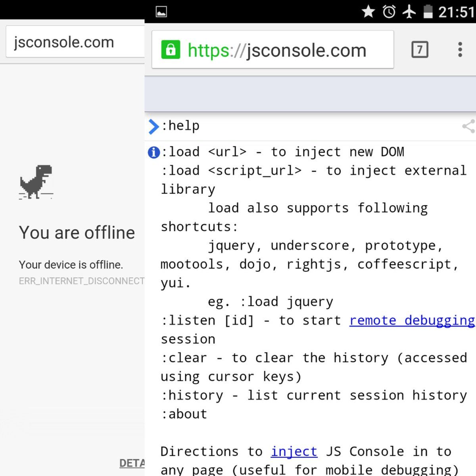The width and height of the screenshot is (476, 476).
Task: Tap the ':about' command line
Action: (x=184, y=414)
